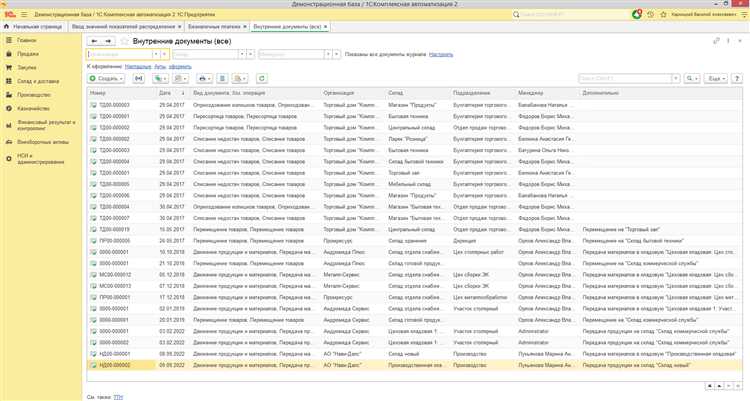Screen dimensions: 750x401
Task: Refresh the document list
Action: click(x=263, y=78)
